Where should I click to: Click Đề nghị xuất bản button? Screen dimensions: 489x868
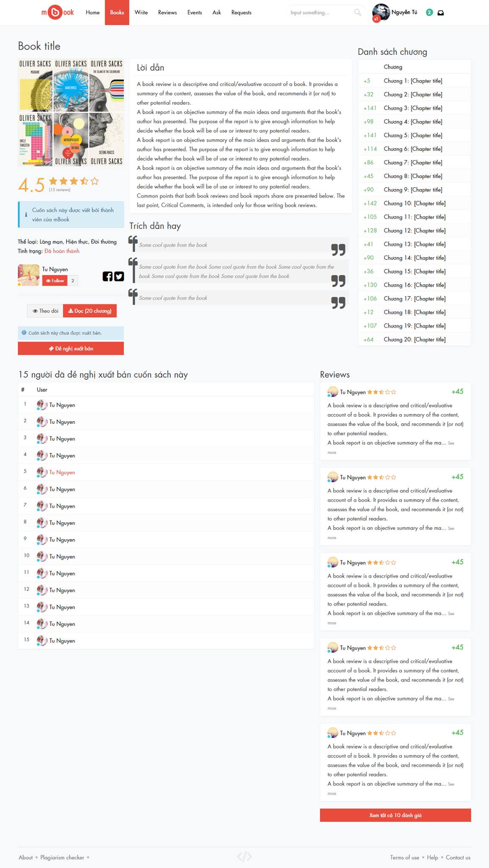tap(71, 348)
